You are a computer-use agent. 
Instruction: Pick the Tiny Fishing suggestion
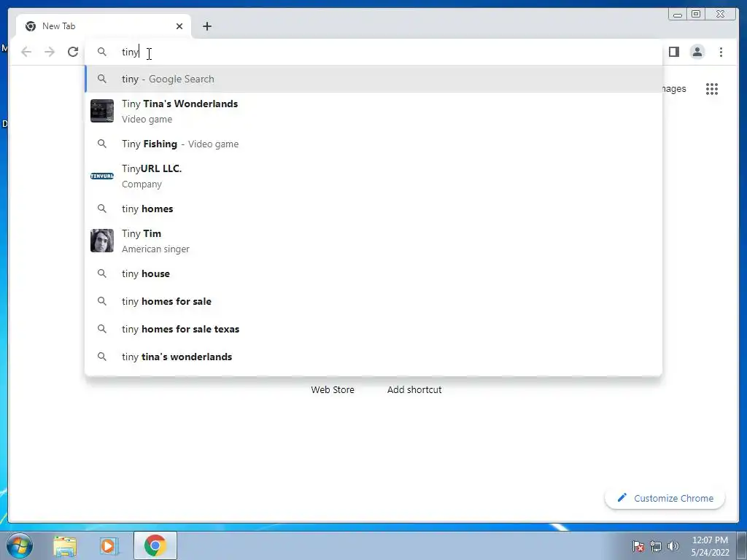(373, 144)
